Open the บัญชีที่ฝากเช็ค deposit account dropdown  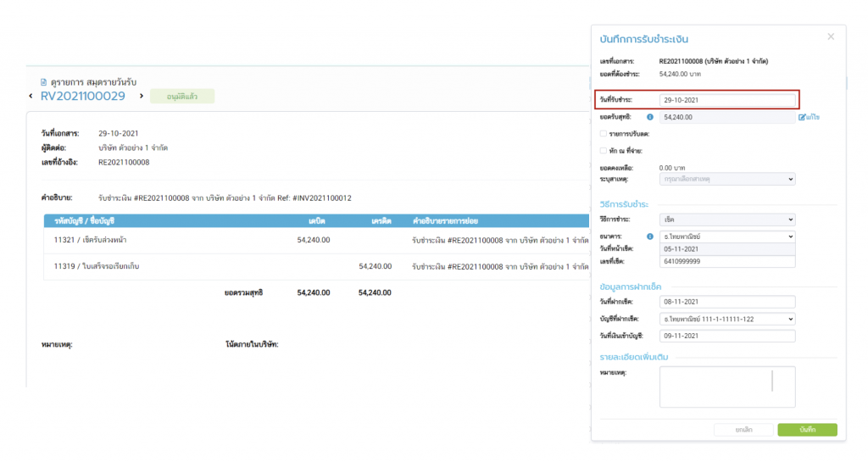[727, 319]
